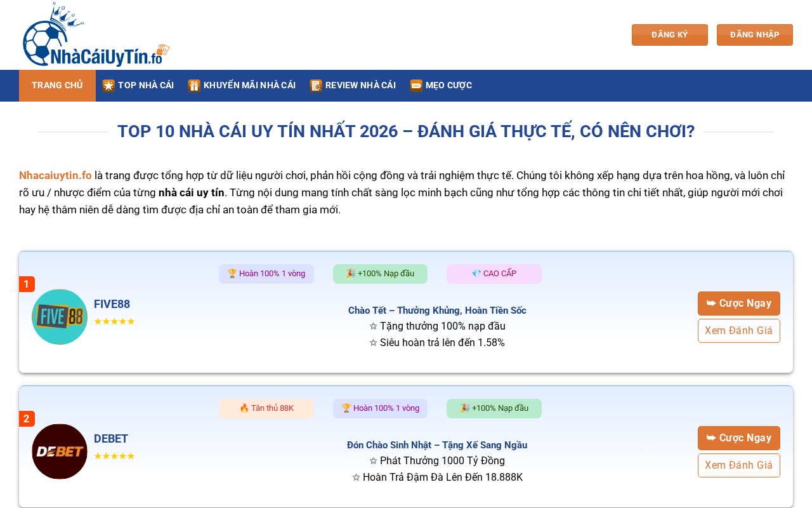This screenshot has width=812, height=508.
Task: Click DEBET's +100% Nạp đầu tag
Action: [x=494, y=408]
